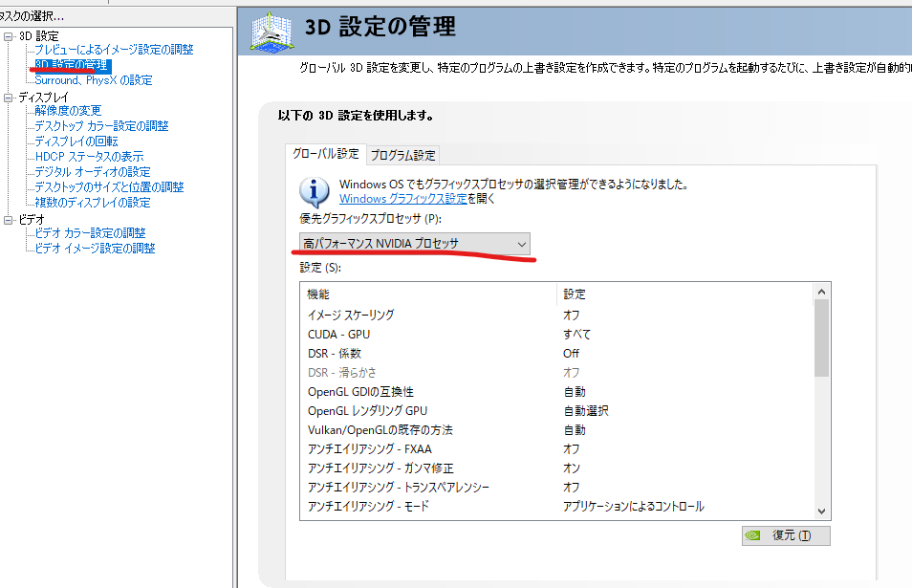Open 複数のディスプレイの設定

click(x=93, y=203)
